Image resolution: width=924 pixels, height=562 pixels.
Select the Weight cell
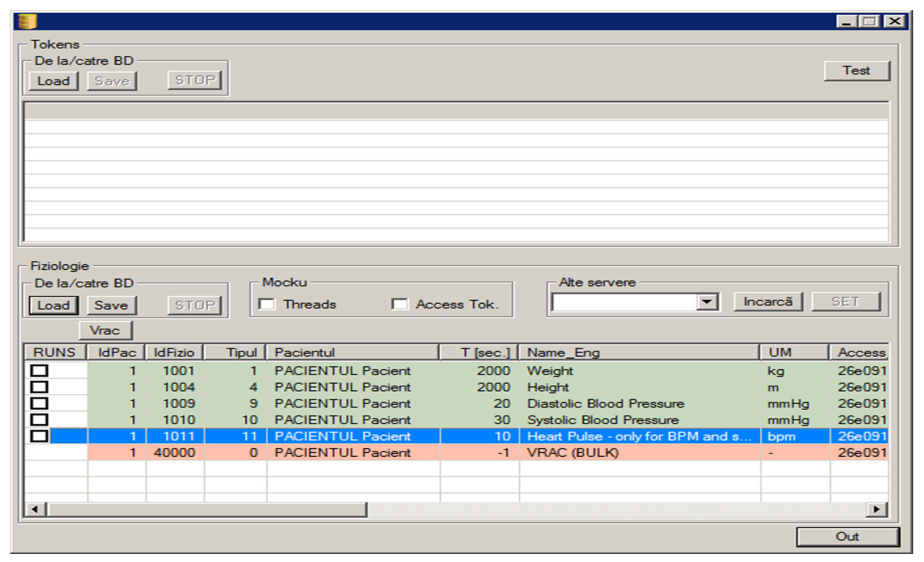tap(640, 371)
